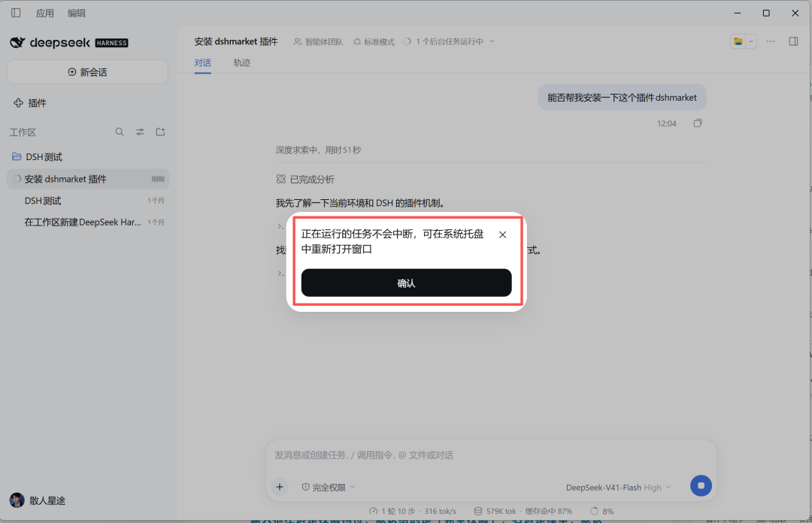Click the HARNESS badge
The width and height of the screenshot is (812, 523).
click(x=111, y=43)
